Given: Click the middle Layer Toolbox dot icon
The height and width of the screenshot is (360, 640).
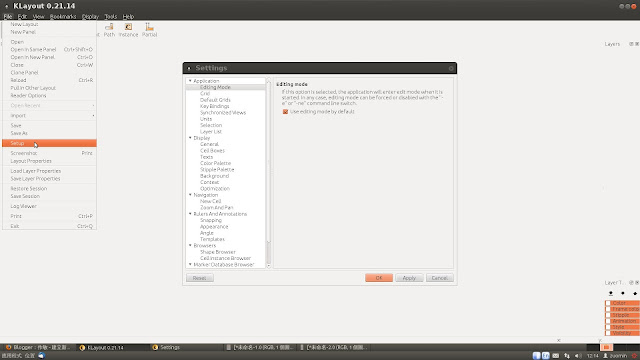Looking at the screenshot, I should [622, 293].
